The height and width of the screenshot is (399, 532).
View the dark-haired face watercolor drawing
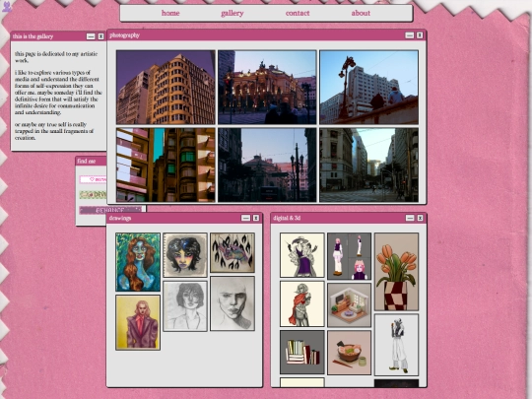[185, 255]
